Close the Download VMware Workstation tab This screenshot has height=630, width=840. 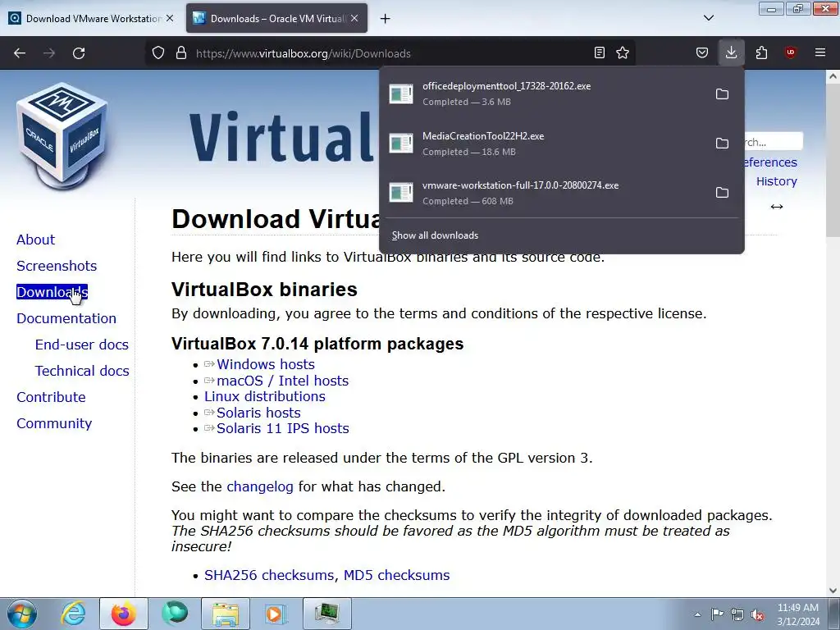170,18
